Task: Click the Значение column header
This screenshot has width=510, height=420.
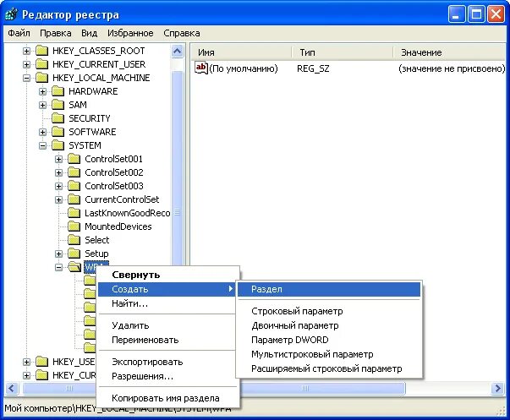Action: point(449,52)
